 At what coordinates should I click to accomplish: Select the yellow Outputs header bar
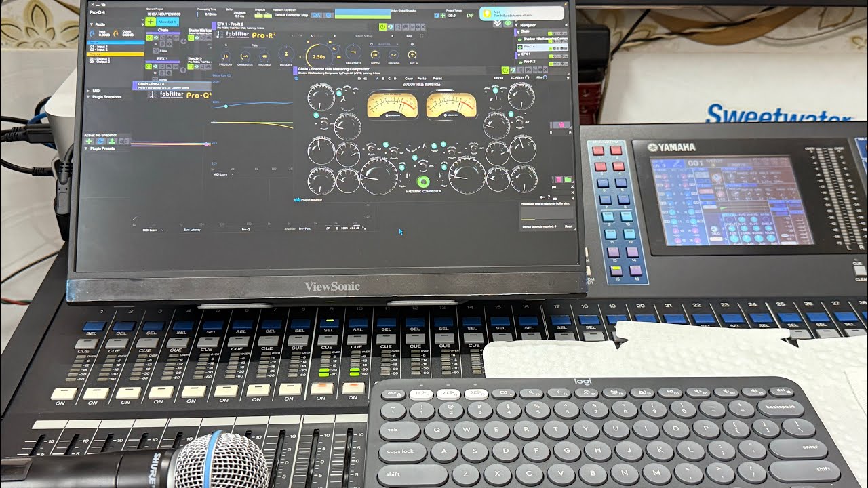pos(115,54)
